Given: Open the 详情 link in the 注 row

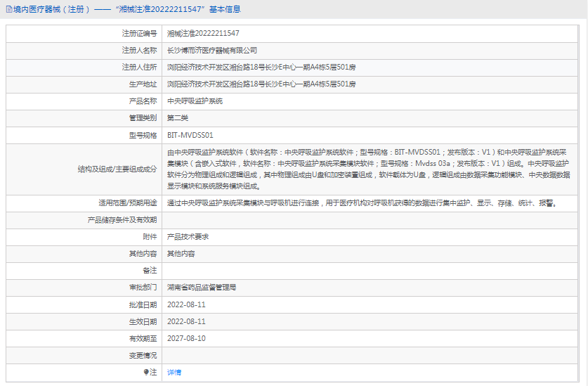Looking at the screenshot, I should pyautogui.click(x=174, y=372).
